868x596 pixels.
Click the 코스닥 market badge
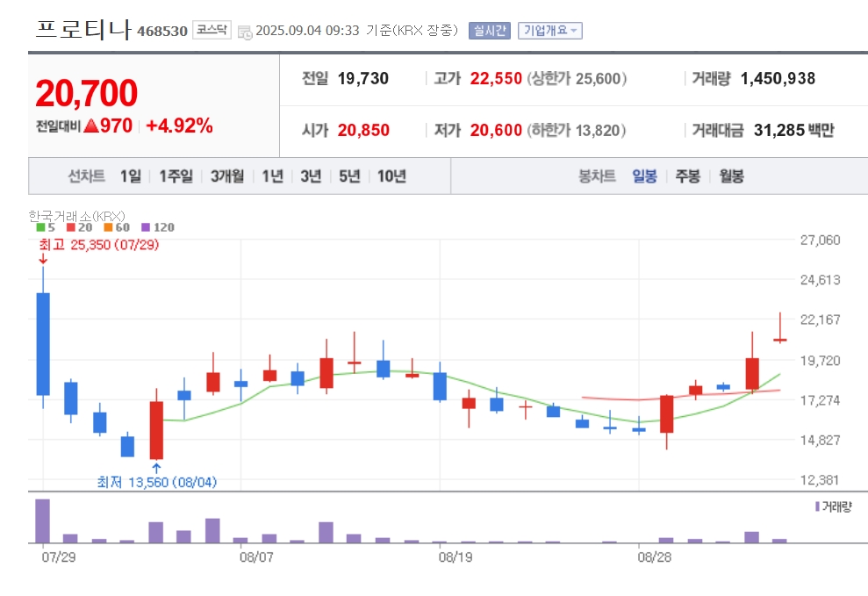coord(212,30)
